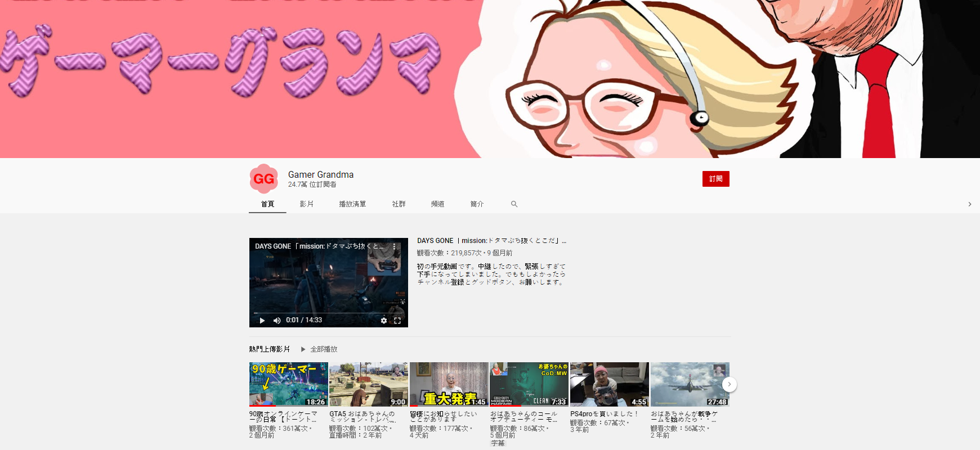
Task: Open the featured video settings gear
Action: click(384, 321)
